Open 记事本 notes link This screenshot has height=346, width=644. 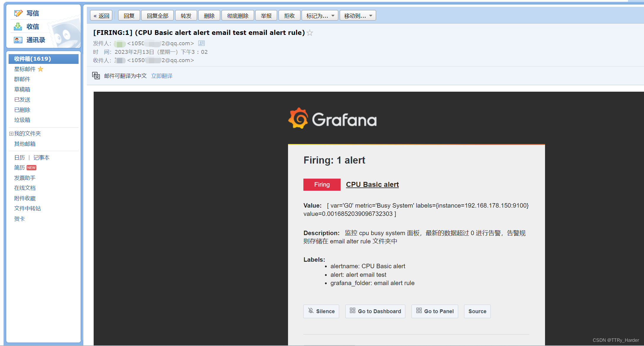point(41,158)
